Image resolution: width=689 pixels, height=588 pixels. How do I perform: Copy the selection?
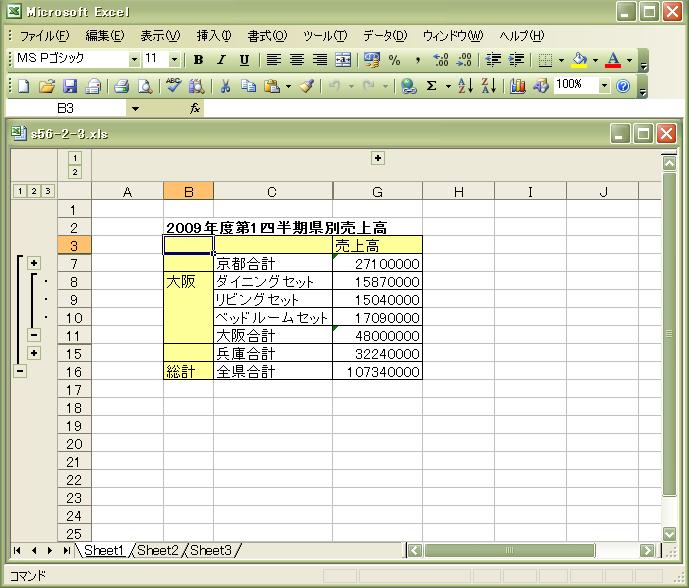pos(249,86)
